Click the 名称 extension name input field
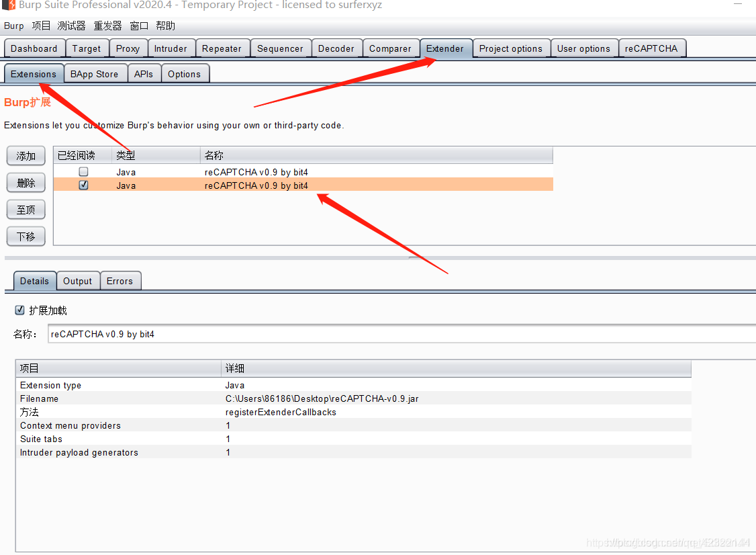Image resolution: width=756 pixels, height=555 pixels. (x=402, y=334)
